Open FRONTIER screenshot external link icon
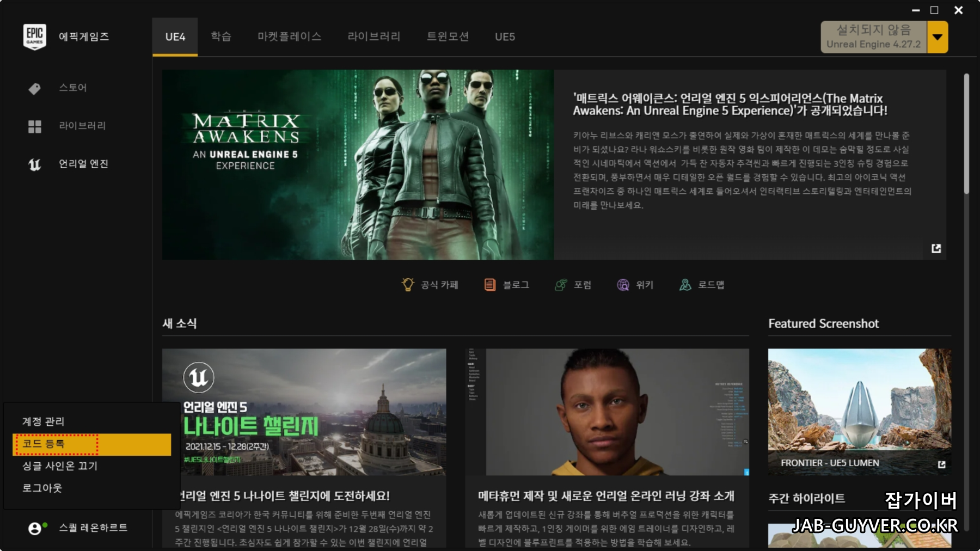 tap(942, 464)
